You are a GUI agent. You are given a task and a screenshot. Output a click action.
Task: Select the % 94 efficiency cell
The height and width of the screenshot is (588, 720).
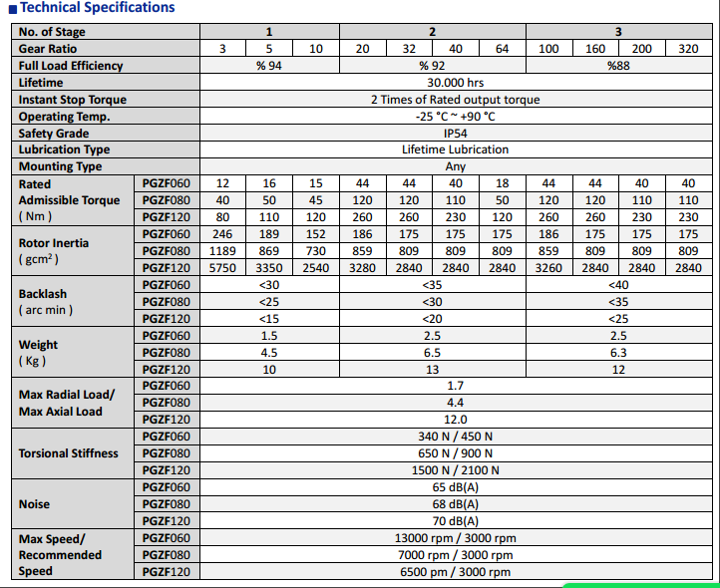pos(269,66)
